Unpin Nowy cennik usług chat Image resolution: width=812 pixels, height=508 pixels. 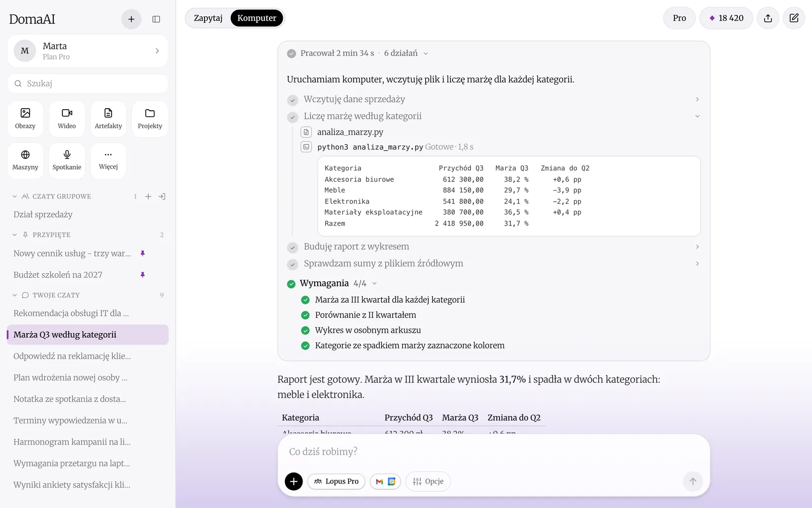143,253
